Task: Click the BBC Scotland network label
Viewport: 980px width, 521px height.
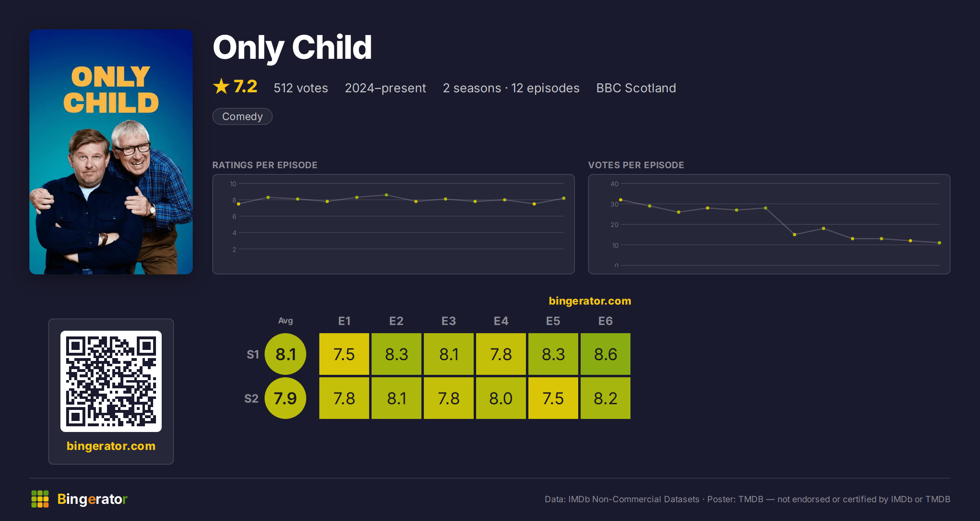Action: pyautogui.click(x=636, y=88)
